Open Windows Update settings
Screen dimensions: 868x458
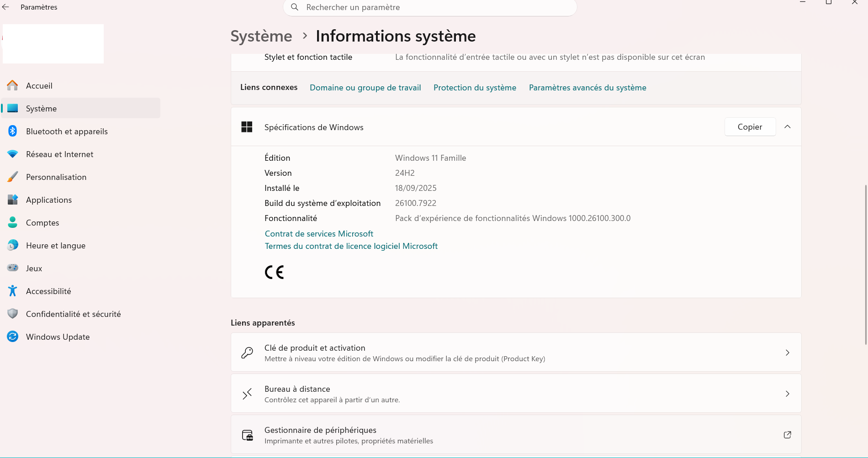click(81, 337)
